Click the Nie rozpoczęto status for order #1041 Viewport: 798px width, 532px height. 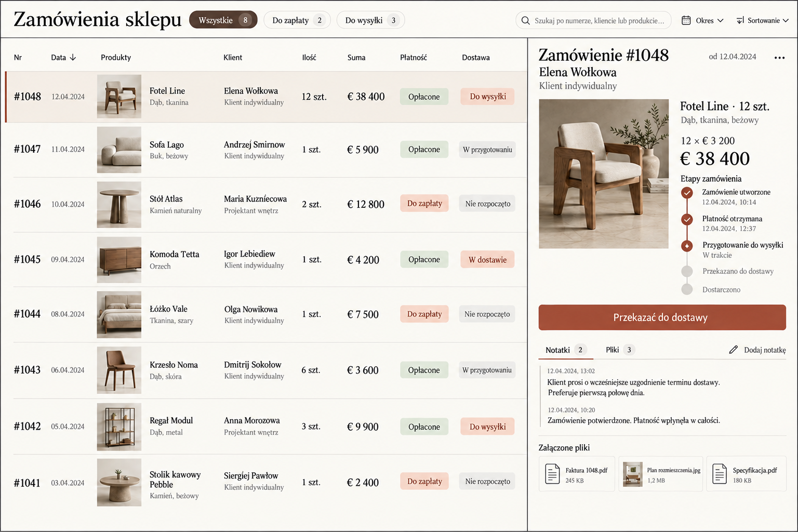(487, 481)
